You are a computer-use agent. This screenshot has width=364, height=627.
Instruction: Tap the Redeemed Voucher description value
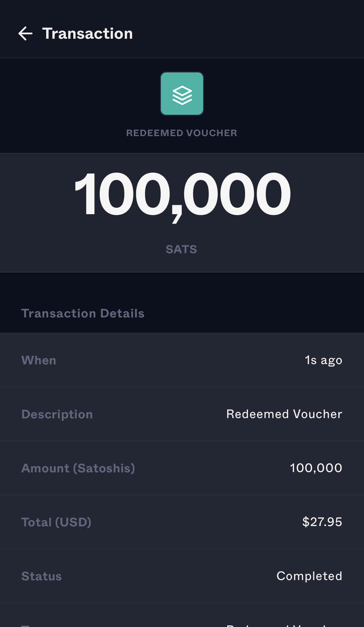[284, 414]
